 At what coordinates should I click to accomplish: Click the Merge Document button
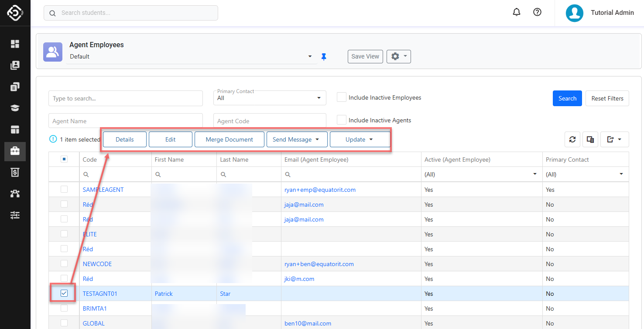pyautogui.click(x=230, y=139)
